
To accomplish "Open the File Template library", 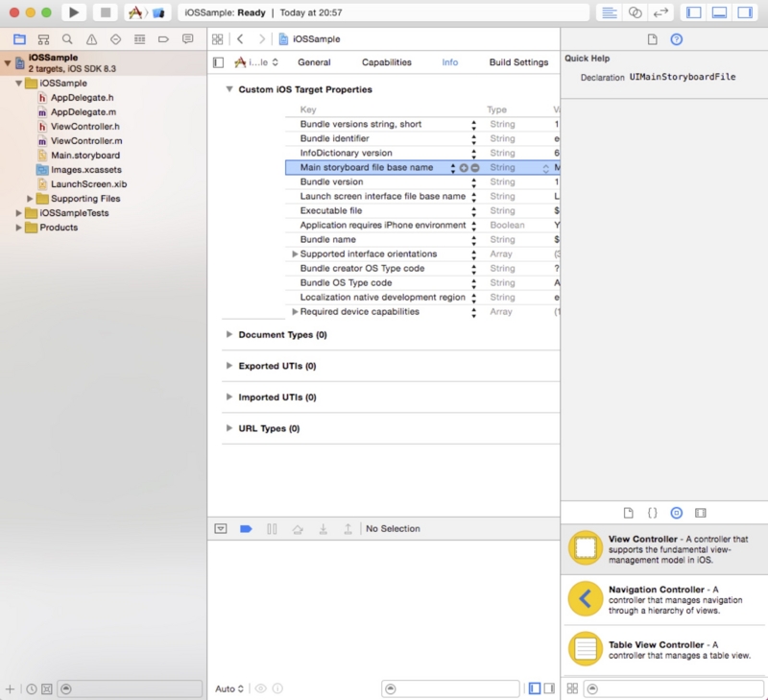I will pos(629,513).
